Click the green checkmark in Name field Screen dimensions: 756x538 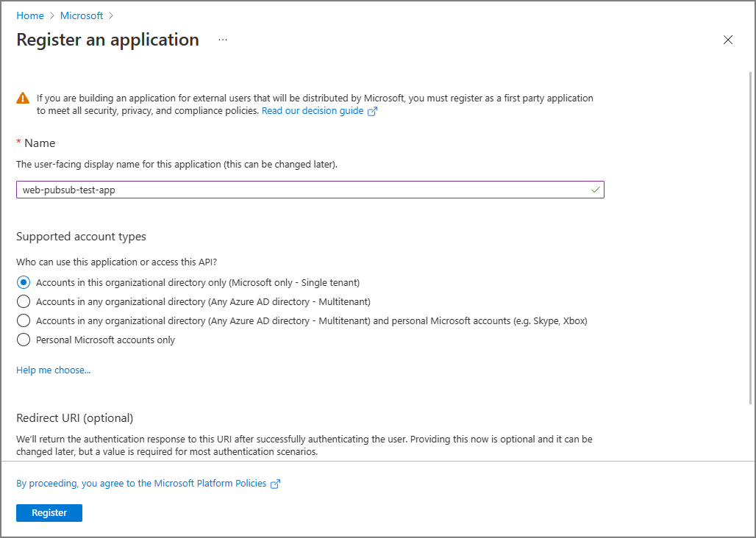[595, 190]
